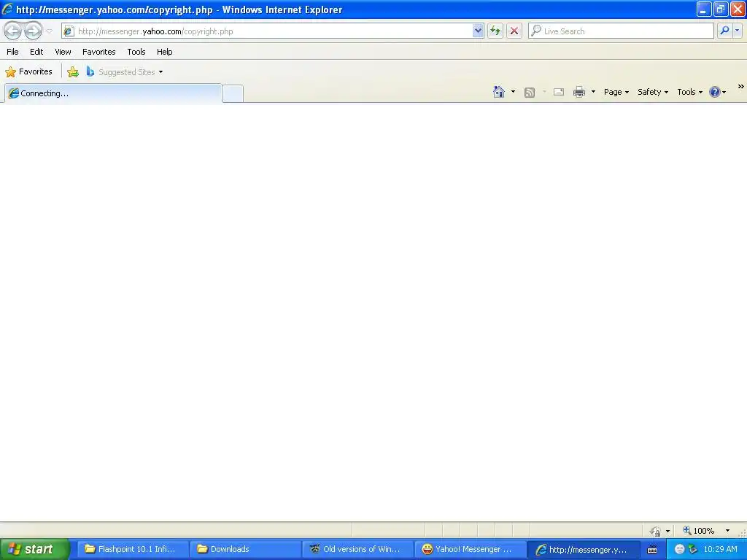Expand the address bar history dropdown

click(x=478, y=31)
